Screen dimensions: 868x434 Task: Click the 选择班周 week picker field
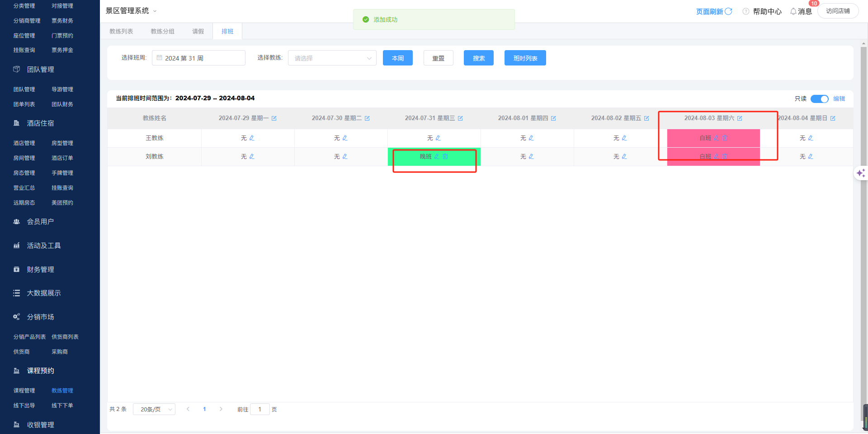click(x=198, y=58)
